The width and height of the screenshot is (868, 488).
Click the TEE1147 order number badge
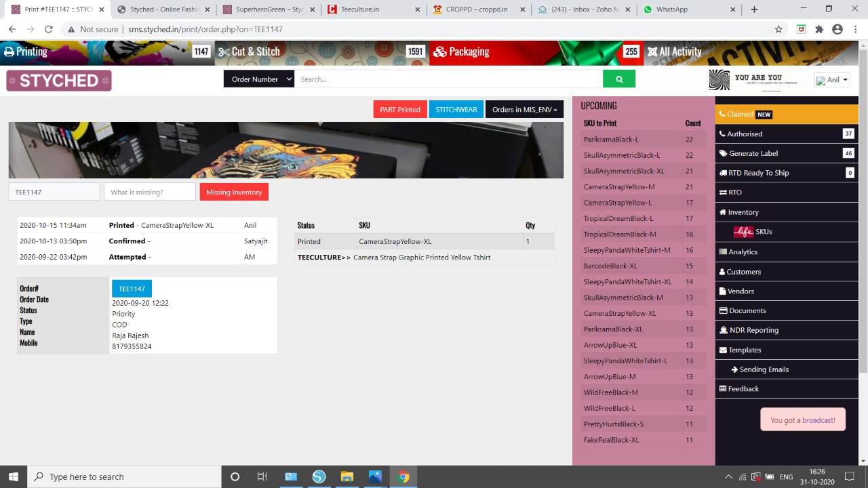coord(132,289)
